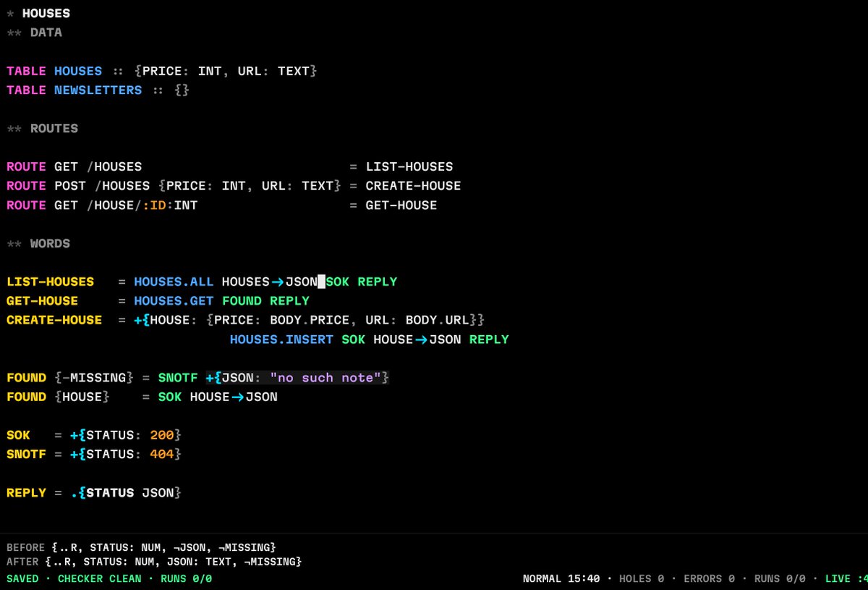The height and width of the screenshot is (590, 868).
Task: Click BODY.URL in the CREATE-HOUSE definition
Action: click(437, 320)
